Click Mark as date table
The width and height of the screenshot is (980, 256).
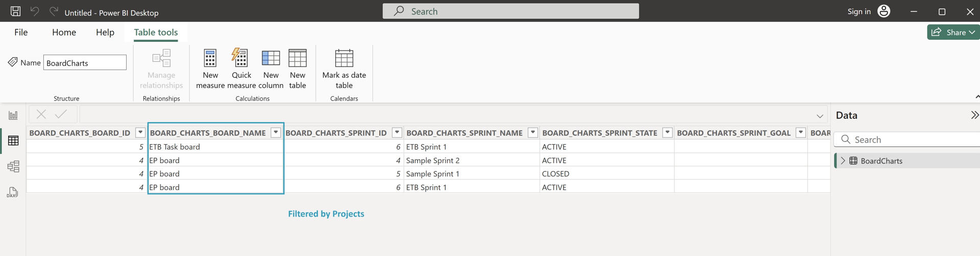[344, 59]
